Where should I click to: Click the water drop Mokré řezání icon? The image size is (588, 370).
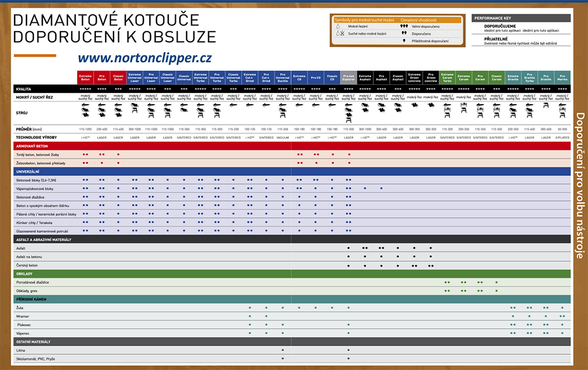coord(338,26)
